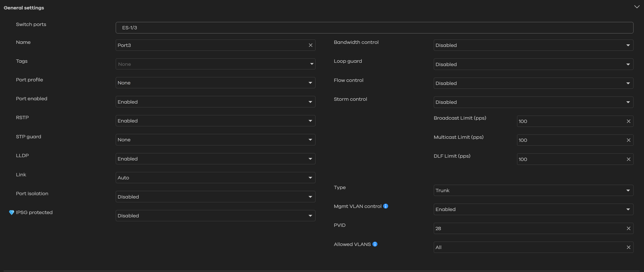Expand the Storm control dropdown
Screen dimensions: 644x272
533,102
